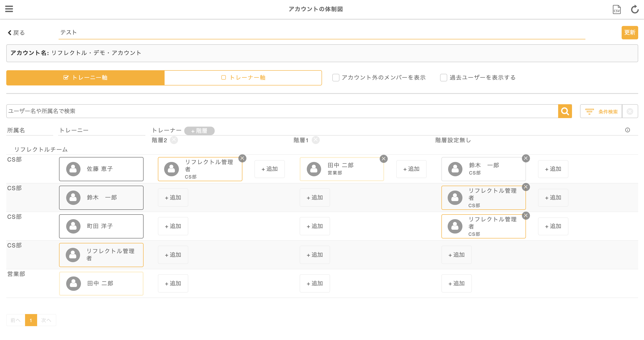
Task: Select trainee card 田中 二郎
Action: [x=101, y=283]
